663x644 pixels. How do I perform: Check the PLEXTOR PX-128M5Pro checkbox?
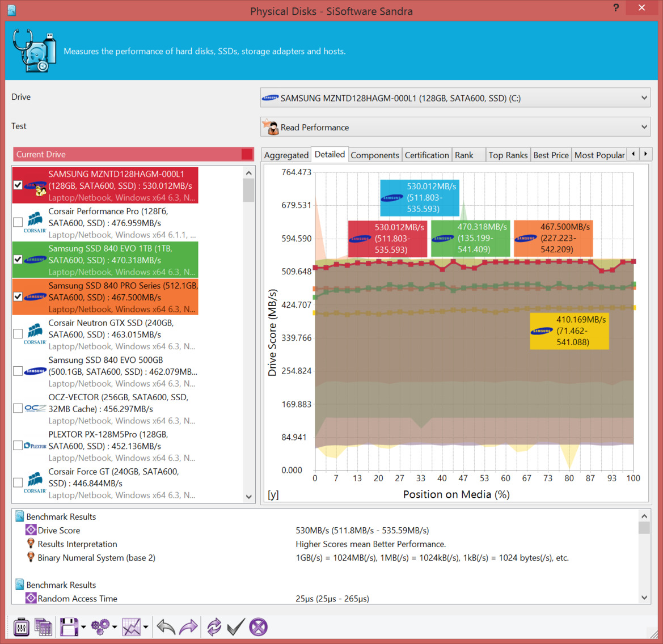(x=18, y=446)
